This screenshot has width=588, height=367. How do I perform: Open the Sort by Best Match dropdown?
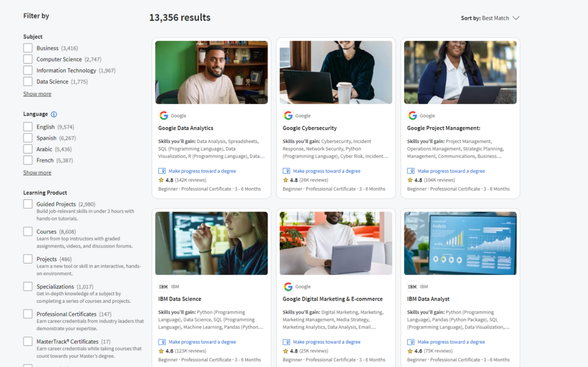coord(490,18)
